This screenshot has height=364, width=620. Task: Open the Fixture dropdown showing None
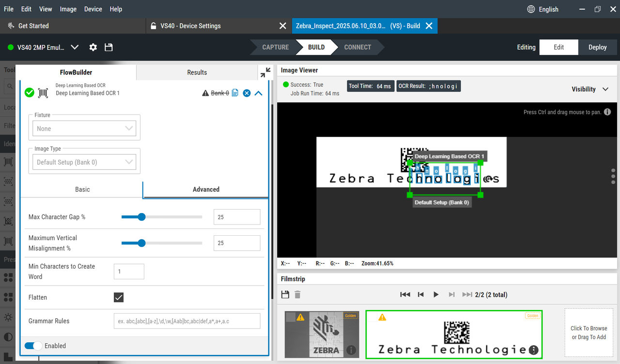coord(84,128)
